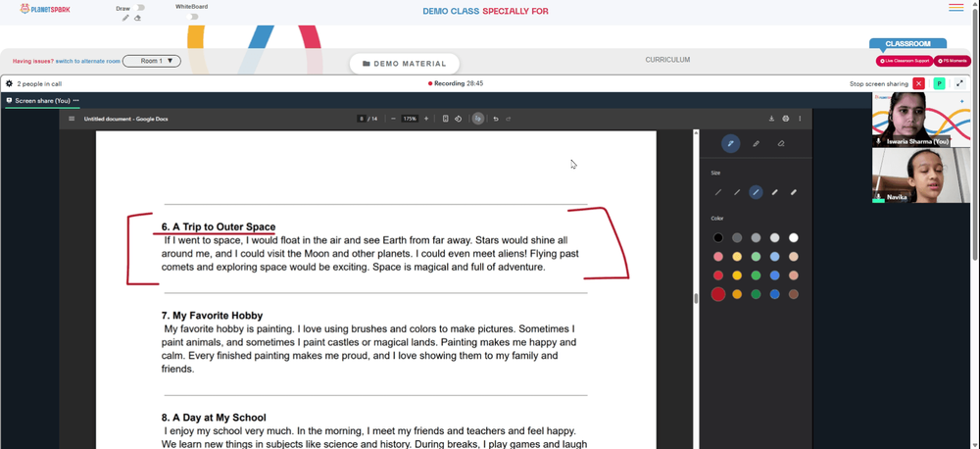The width and height of the screenshot is (980, 449).
Task: Print the PDF document
Action: 786,119
